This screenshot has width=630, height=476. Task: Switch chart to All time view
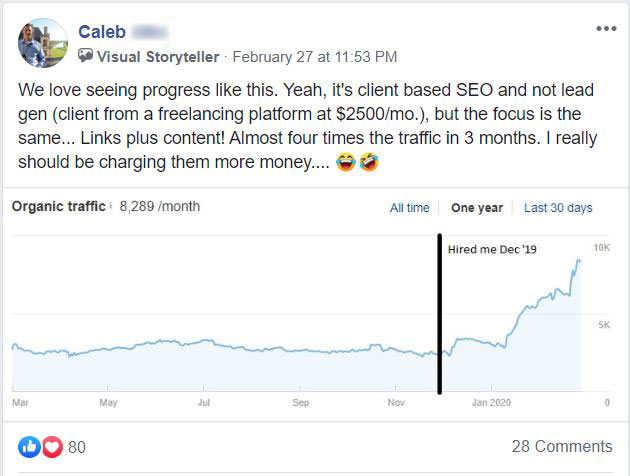(409, 208)
